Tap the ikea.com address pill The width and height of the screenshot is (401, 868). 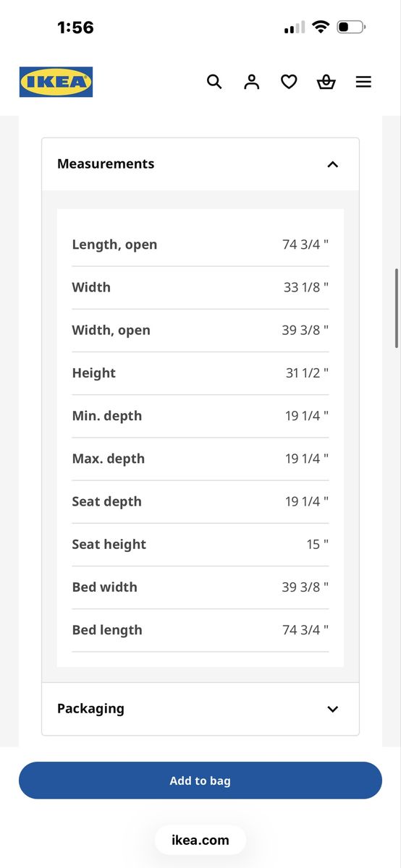(200, 840)
